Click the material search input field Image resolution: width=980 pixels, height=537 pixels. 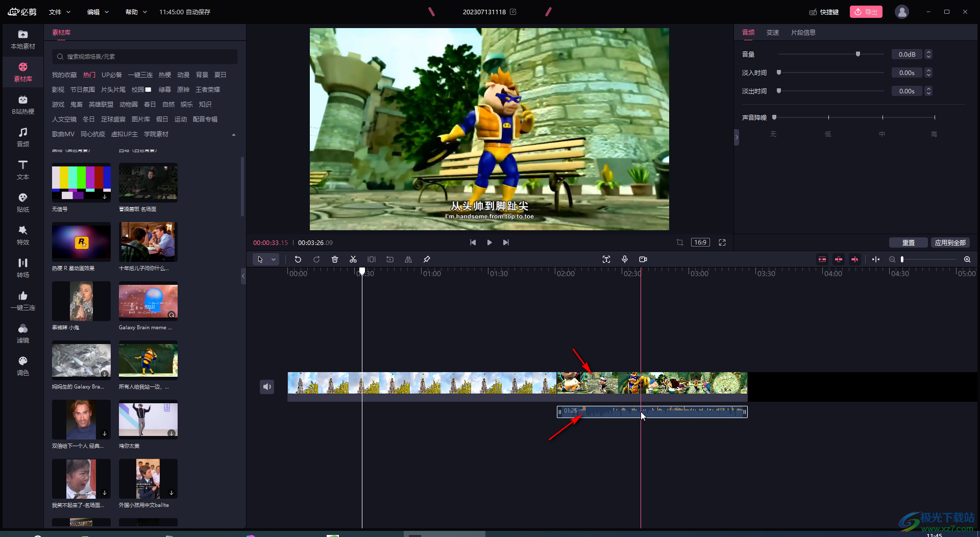pos(145,57)
